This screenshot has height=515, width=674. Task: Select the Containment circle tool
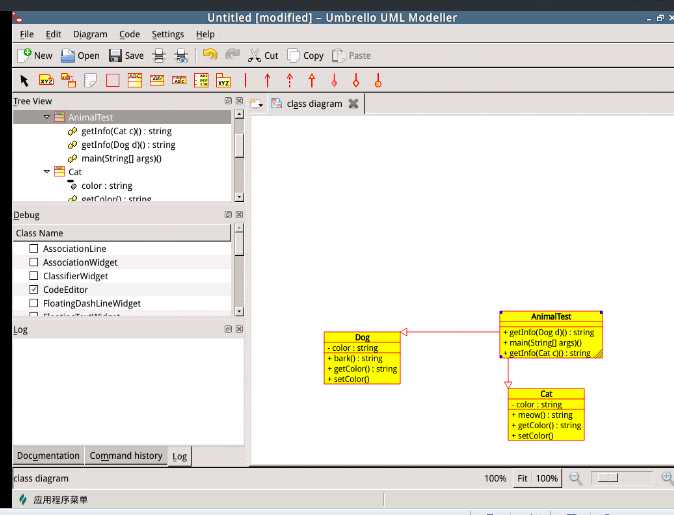(378, 80)
